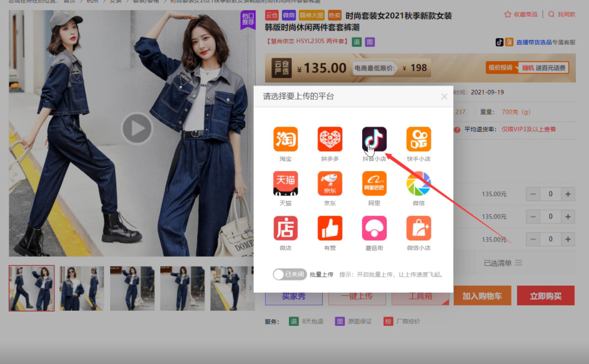The width and height of the screenshot is (589, 364).
Task: Play the product video
Action: (137, 128)
